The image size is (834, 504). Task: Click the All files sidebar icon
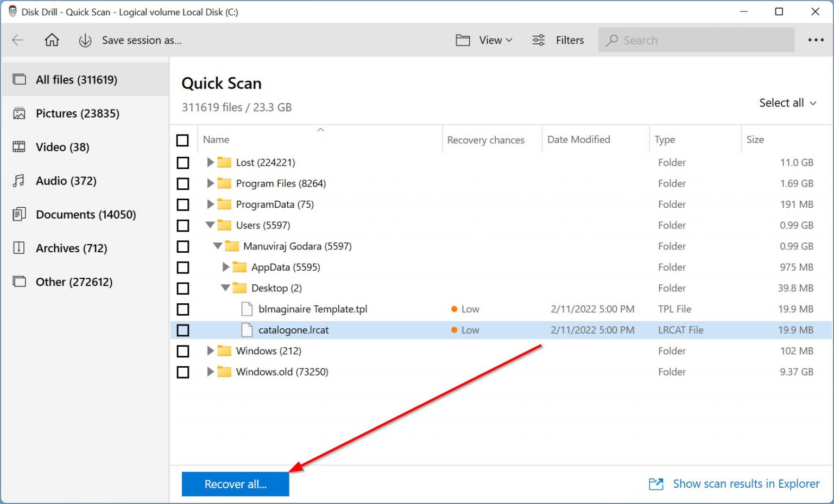[x=20, y=80]
